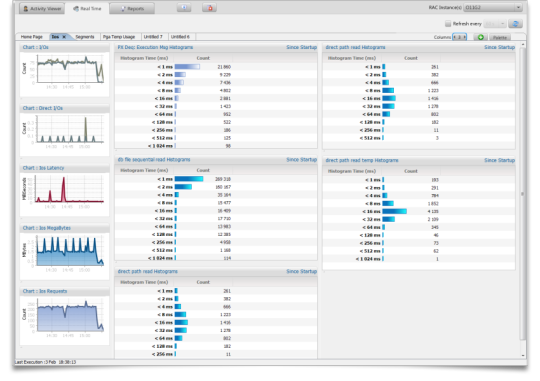
Task: Select the Chart : Ios Latency graph
Action: (x=65, y=194)
